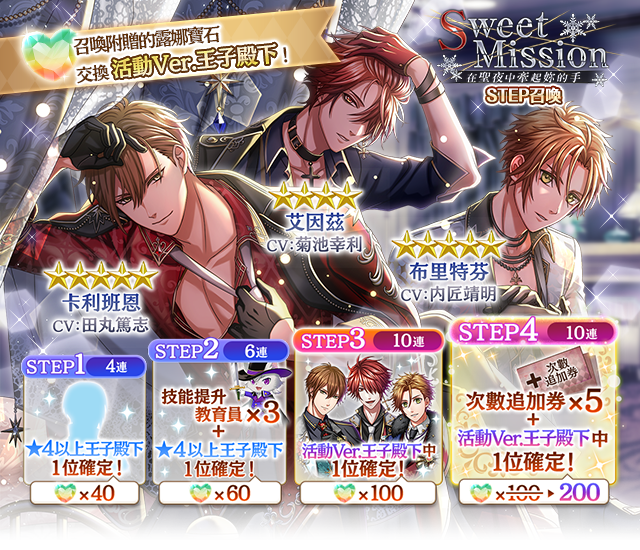Click the STEP召喚 label
This screenshot has height=550, width=640.
(523, 95)
